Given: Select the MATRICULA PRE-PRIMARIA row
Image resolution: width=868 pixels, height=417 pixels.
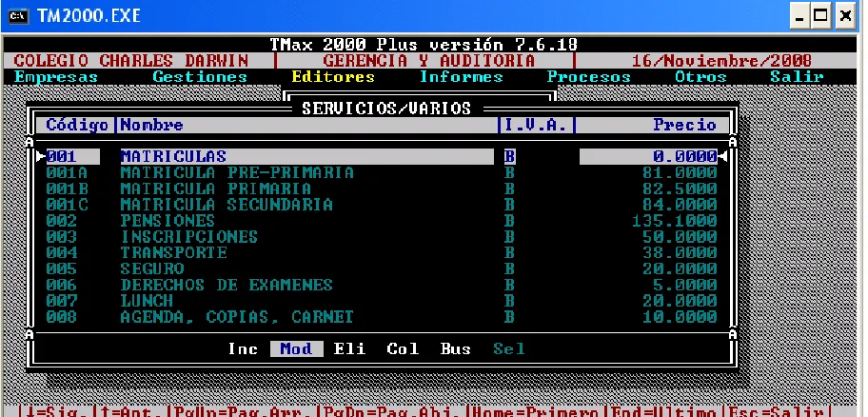Looking at the screenshot, I should pos(382,172).
